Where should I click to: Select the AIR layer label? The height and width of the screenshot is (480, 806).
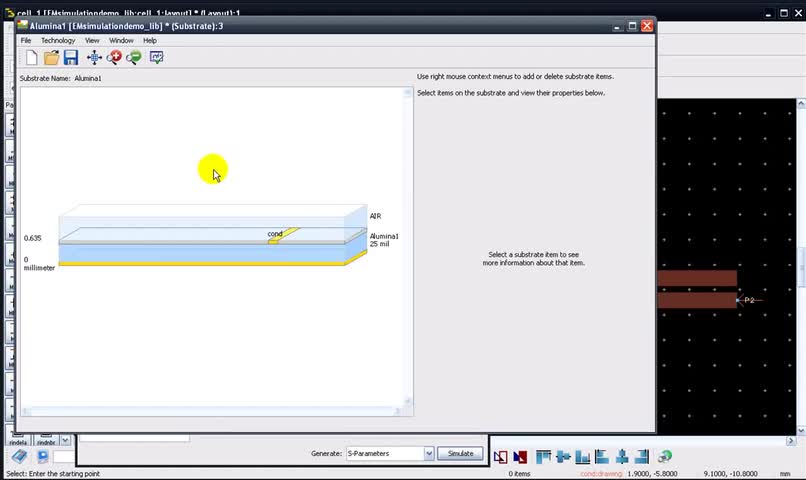[375, 216]
